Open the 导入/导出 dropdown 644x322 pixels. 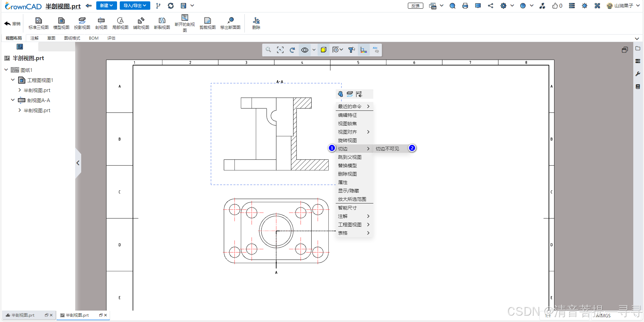135,6
